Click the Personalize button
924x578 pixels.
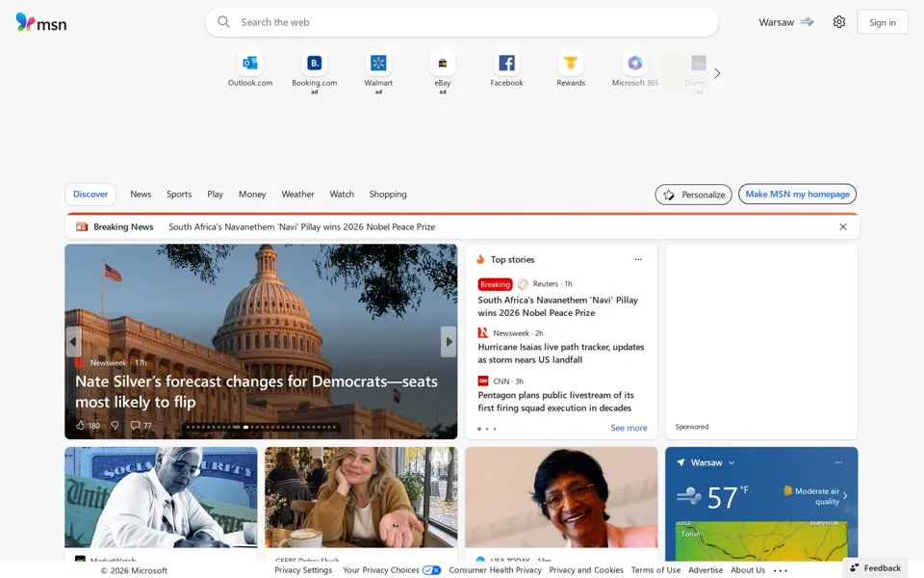[x=694, y=195]
